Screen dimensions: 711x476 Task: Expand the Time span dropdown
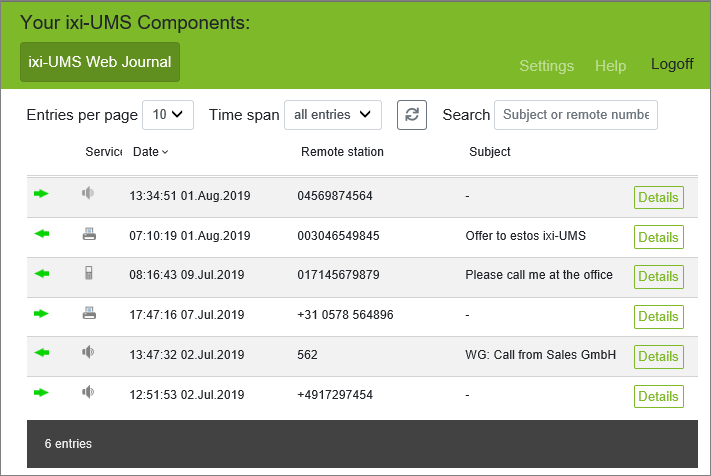pyautogui.click(x=333, y=115)
